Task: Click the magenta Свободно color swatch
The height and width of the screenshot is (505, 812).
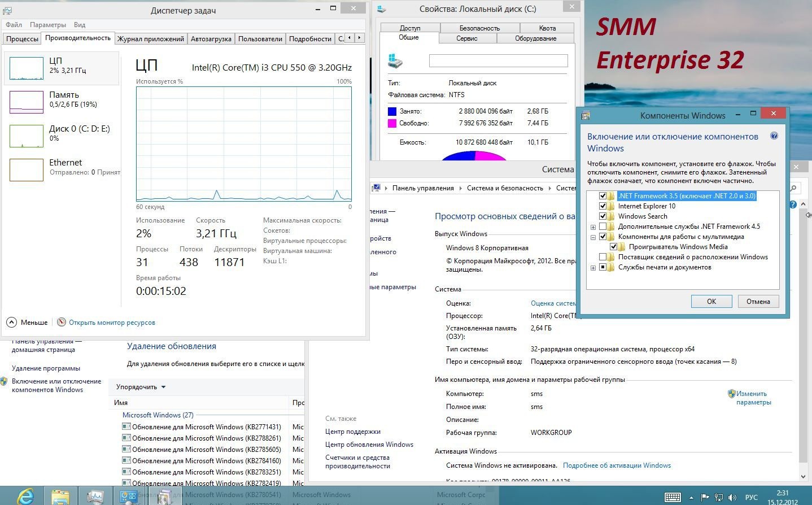Action: [392, 123]
